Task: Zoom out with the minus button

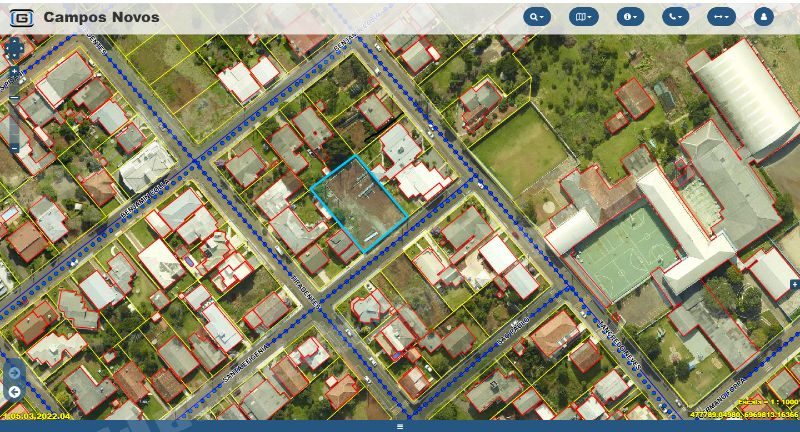Action: coord(14,148)
